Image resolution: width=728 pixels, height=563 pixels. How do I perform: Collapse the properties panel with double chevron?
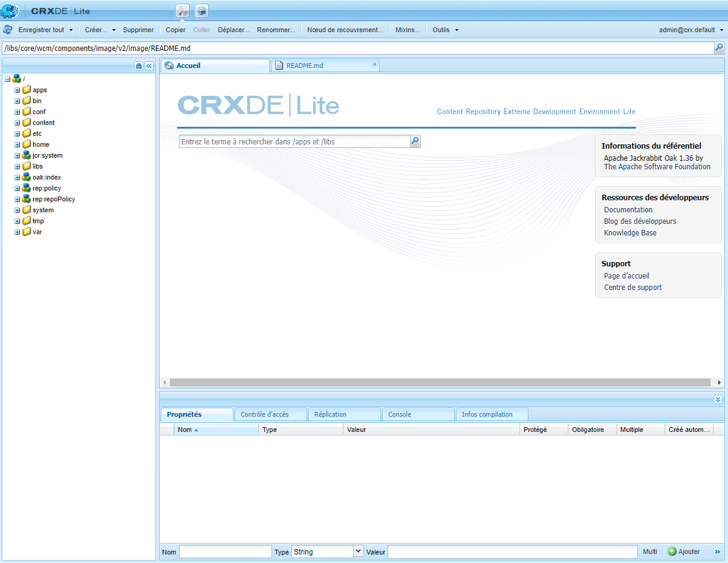(719, 399)
